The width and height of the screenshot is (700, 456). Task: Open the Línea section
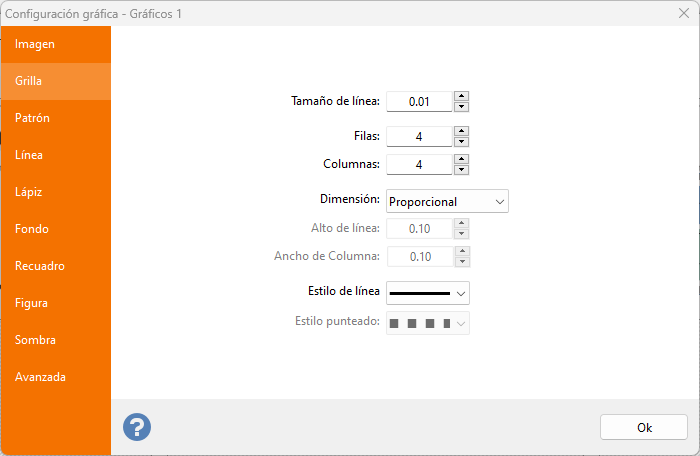click(29, 155)
